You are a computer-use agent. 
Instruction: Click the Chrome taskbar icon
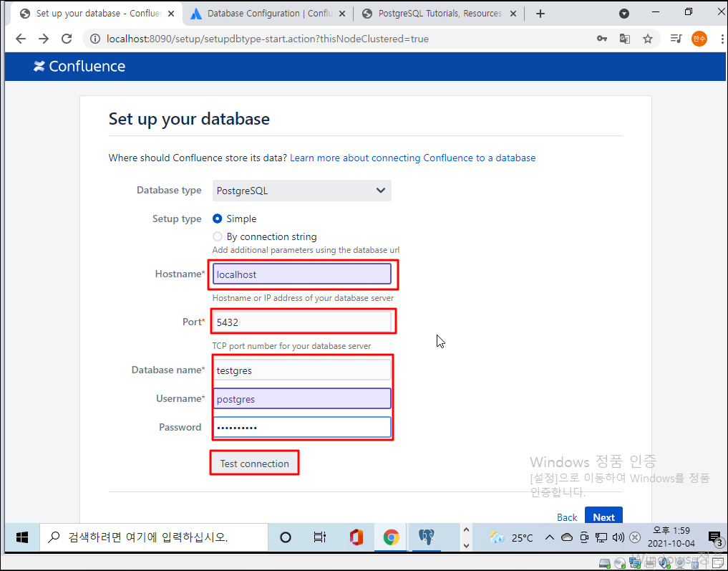(391, 537)
